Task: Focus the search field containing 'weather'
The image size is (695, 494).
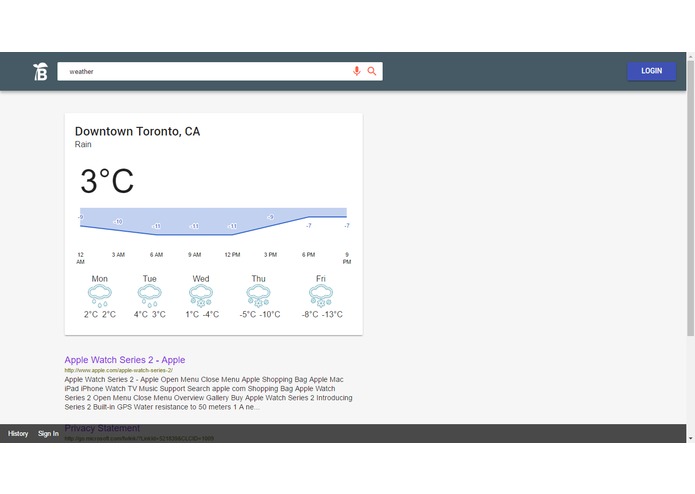Action: pos(220,71)
